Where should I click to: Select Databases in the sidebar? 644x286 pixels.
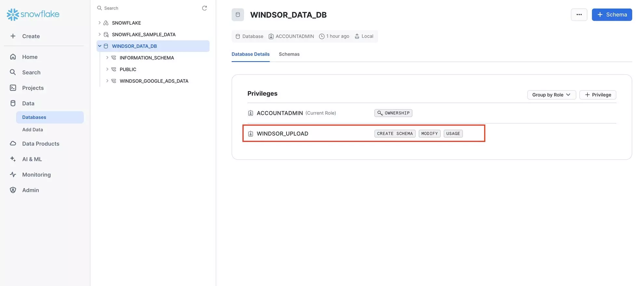click(x=50, y=117)
